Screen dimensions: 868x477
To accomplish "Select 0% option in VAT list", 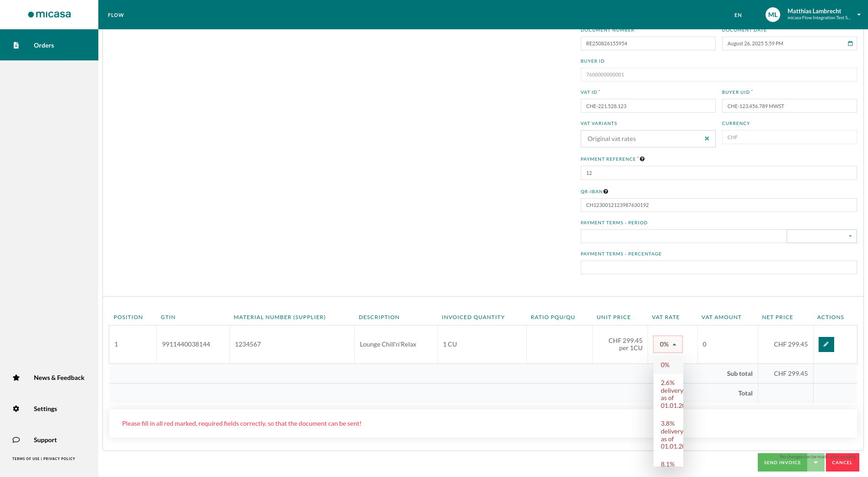I will click(x=668, y=365).
